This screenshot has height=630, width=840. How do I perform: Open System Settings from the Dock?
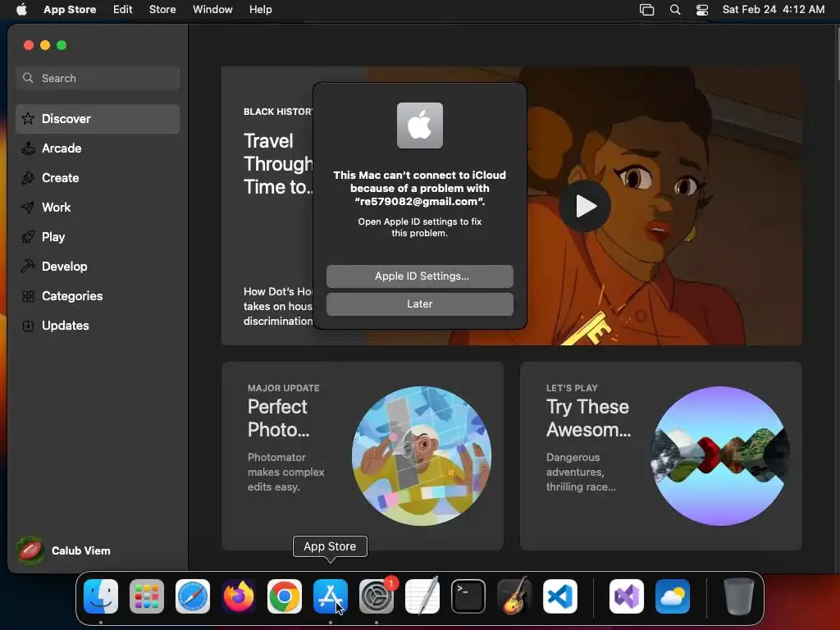(x=376, y=596)
